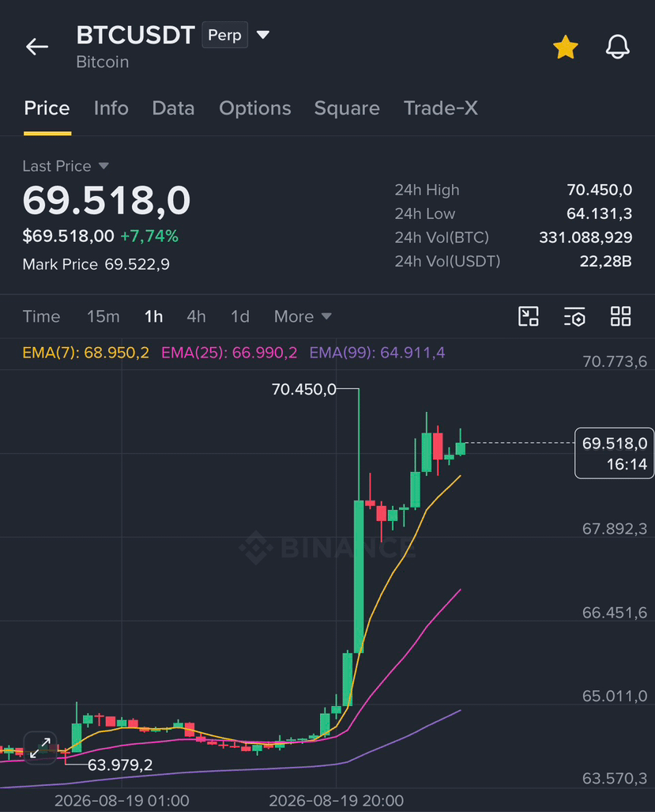Select the 1d chart interval
The image size is (655, 812).
[240, 316]
